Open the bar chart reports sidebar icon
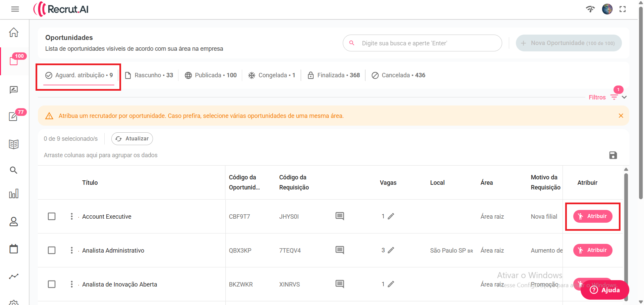 (14, 193)
